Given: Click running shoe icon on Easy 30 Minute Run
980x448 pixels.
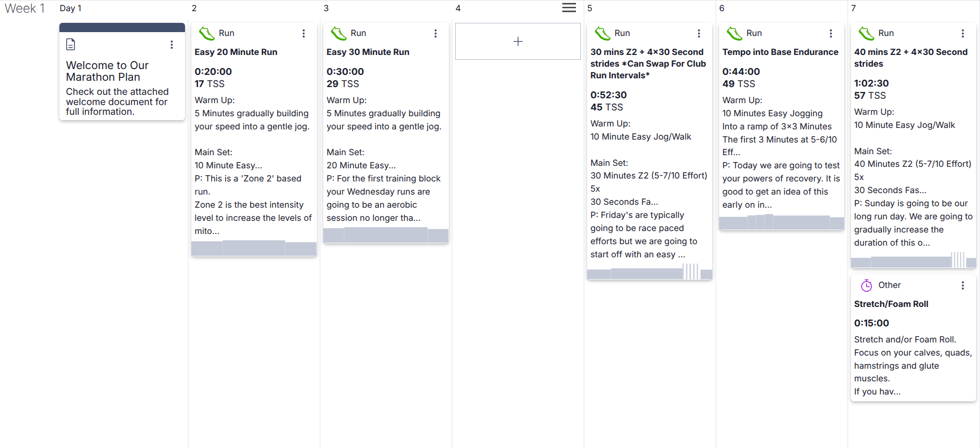Looking at the screenshot, I should [339, 34].
